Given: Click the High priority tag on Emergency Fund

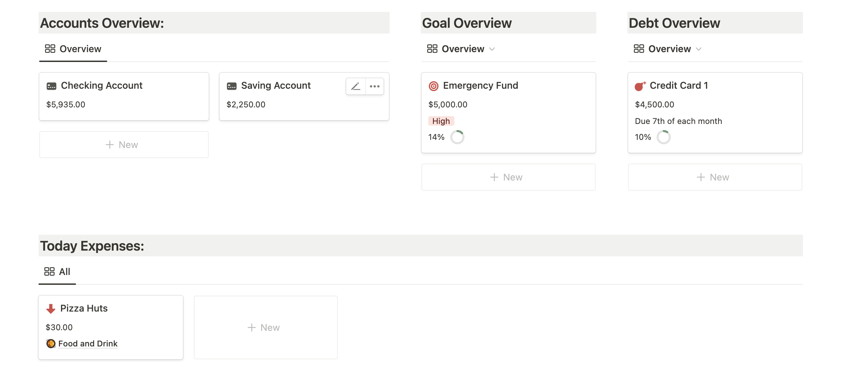Looking at the screenshot, I should tap(441, 121).
